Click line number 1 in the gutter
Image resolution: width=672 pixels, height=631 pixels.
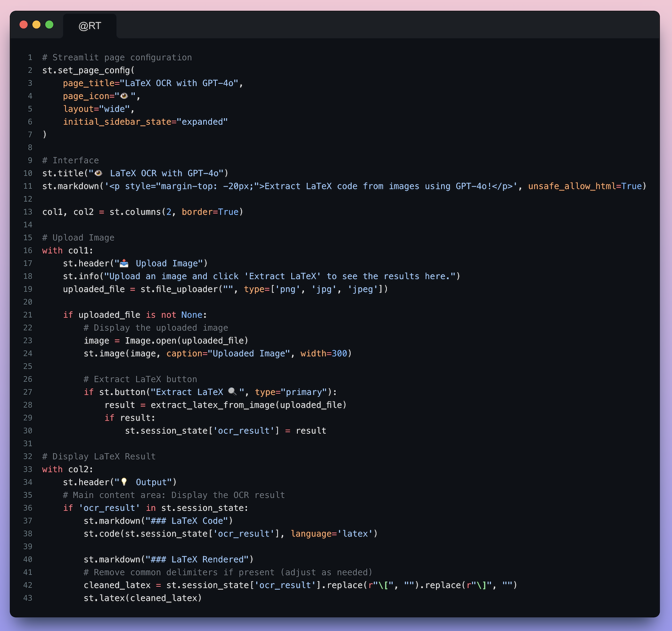click(30, 57)
